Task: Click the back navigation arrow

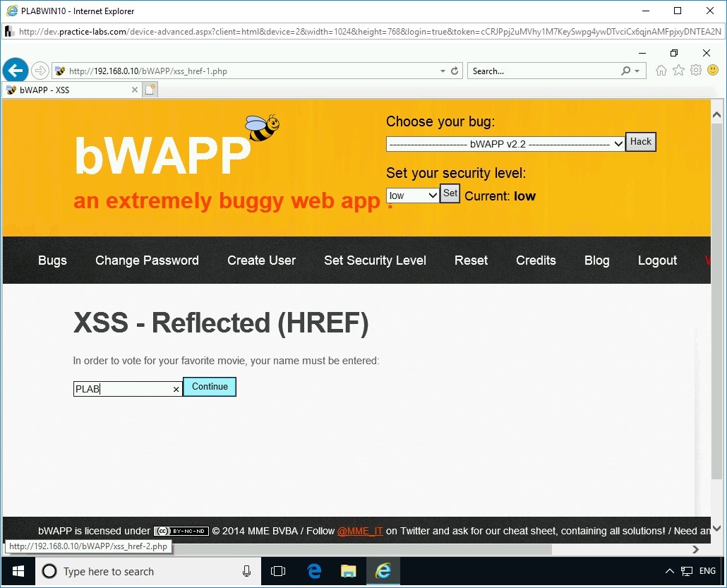Action: [x=16, y=70]
